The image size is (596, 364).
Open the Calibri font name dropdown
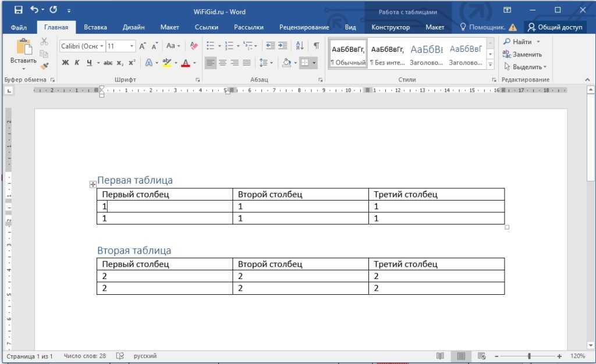coord(102,46)
